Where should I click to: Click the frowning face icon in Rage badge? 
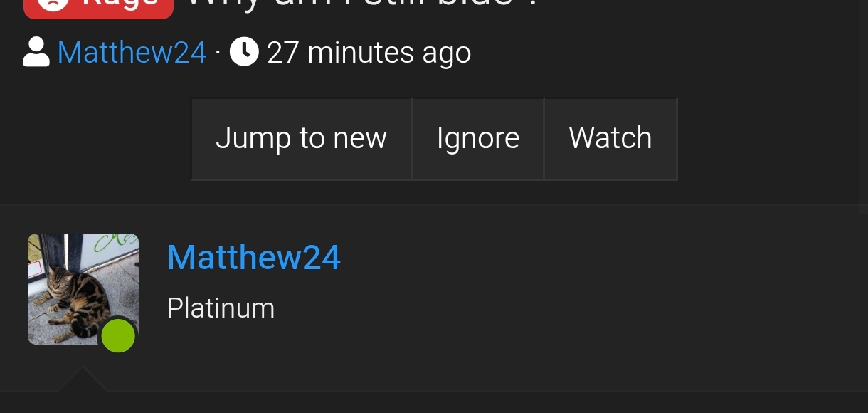click(x=53, y=4)
